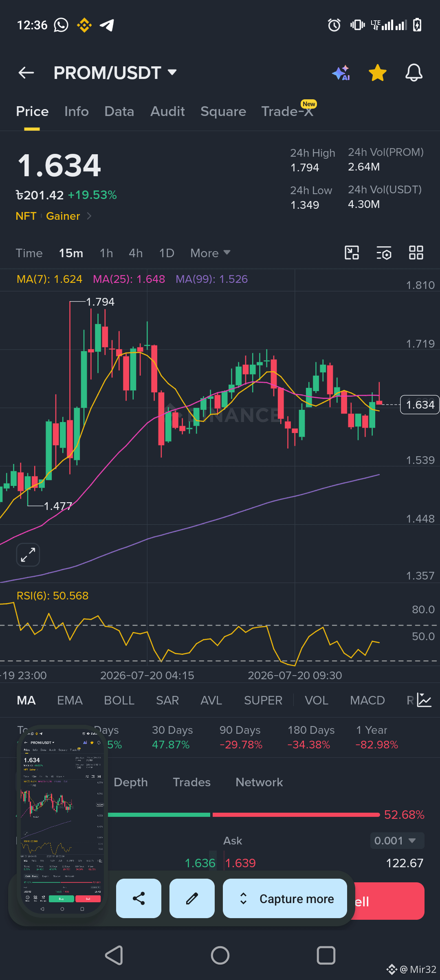440x980 pixels.
Task: Tap Android recent apps button
Action: coord(326,955)
